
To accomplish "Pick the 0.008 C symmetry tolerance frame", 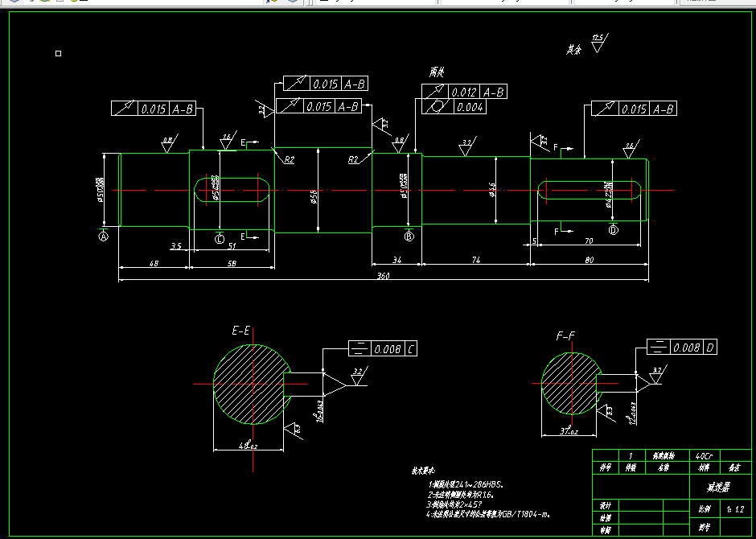I will [383, 348].
